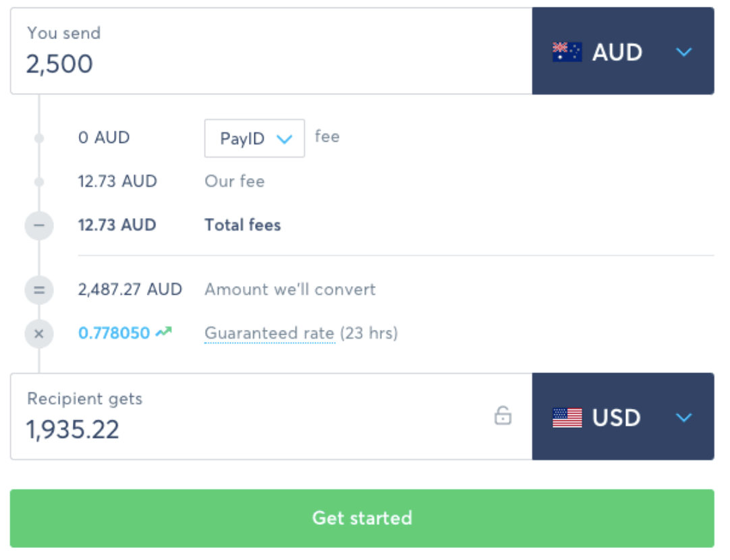Click the You send amount field
Viewport: 730px width, 560px height.
tap(270, 63)
